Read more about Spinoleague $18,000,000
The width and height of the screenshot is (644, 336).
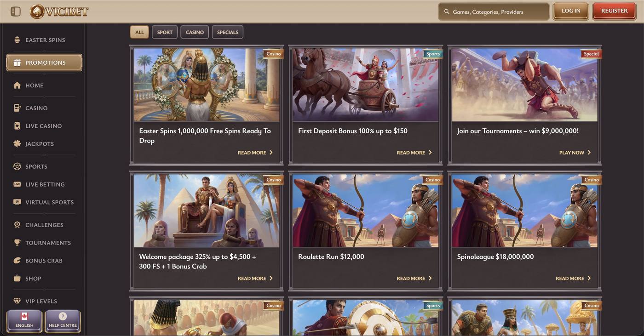click(573, 279)
